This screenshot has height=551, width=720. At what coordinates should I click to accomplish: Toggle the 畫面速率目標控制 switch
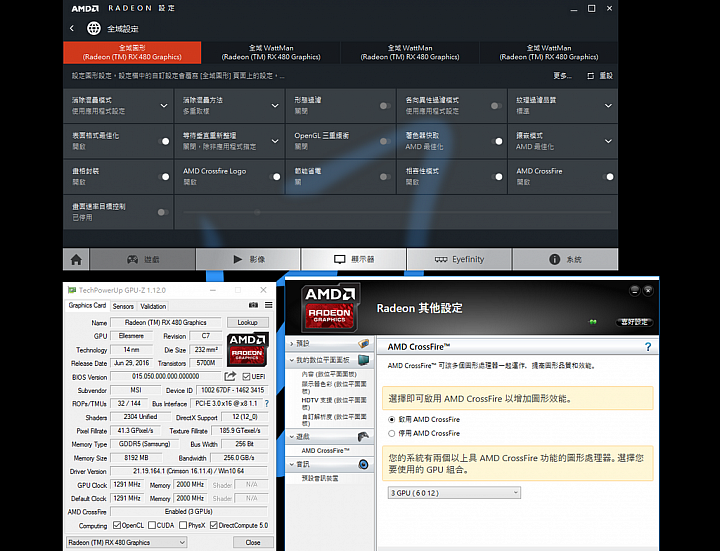pos(163,212)
